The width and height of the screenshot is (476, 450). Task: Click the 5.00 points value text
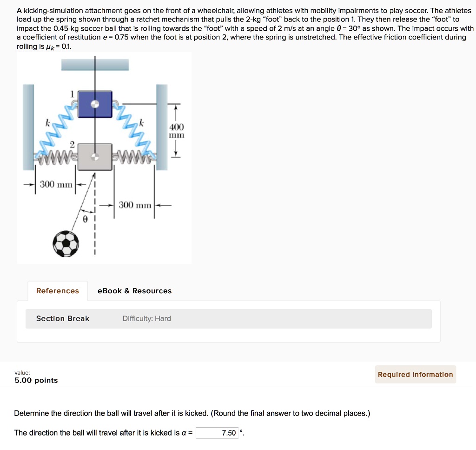[x=36, y=380]
